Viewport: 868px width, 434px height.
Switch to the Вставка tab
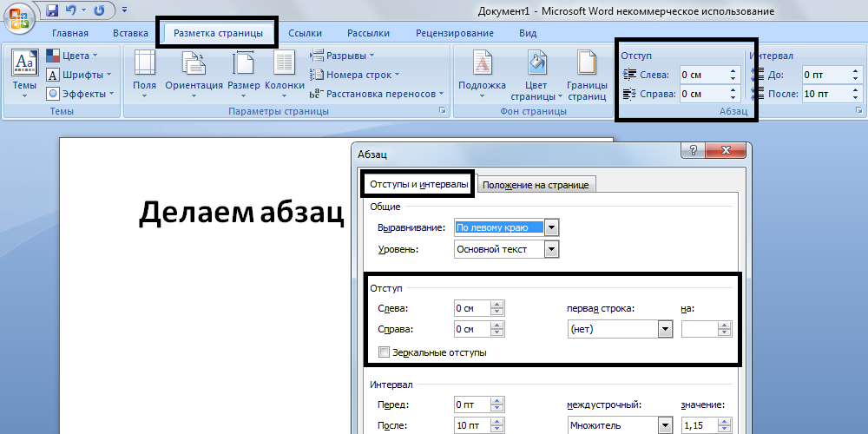pos(131,33)
